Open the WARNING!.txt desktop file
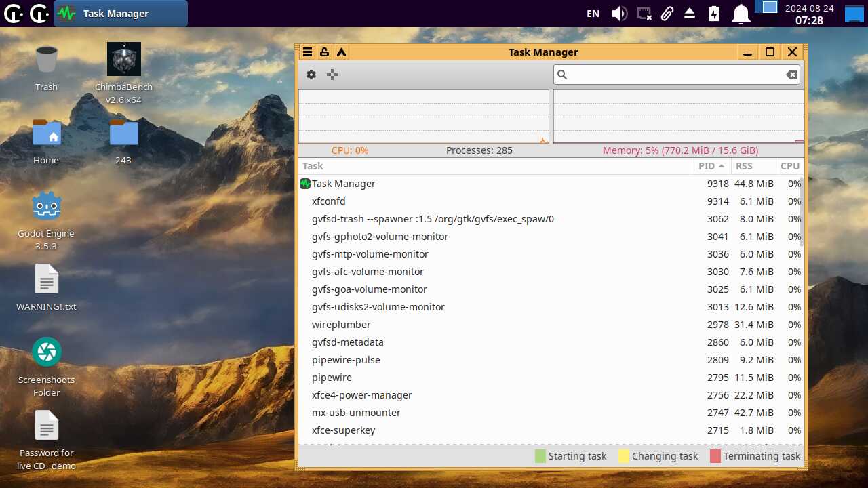The image size is (868, 488). click(46, 287)
